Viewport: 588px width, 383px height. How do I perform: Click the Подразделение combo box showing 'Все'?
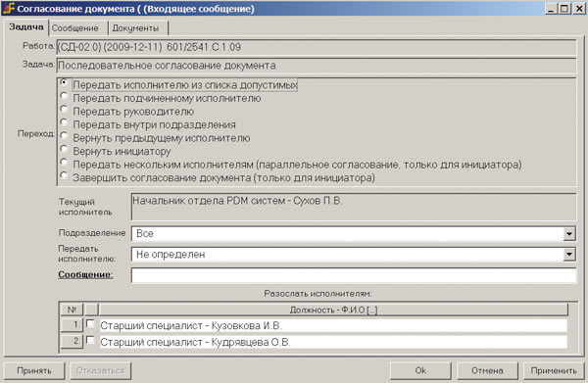click(x=354, y=234)
